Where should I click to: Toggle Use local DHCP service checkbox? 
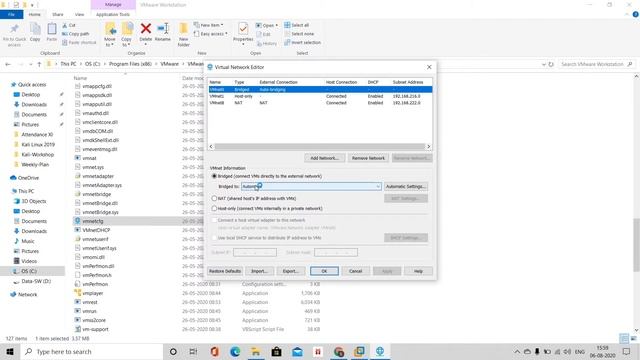coord(214,238)
